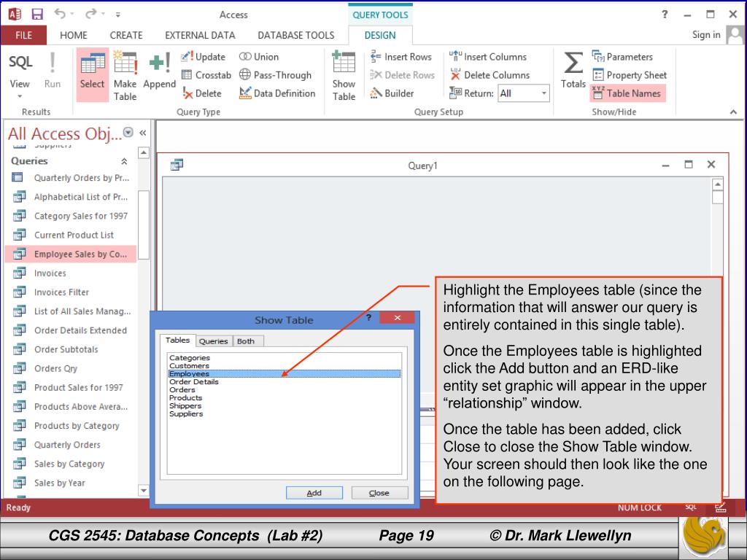This screenshot has width=747, height=560.
Task: Open Customize Quick Access Toolbar dropdown
Action: pyautogui.click(x=117, y=15)
